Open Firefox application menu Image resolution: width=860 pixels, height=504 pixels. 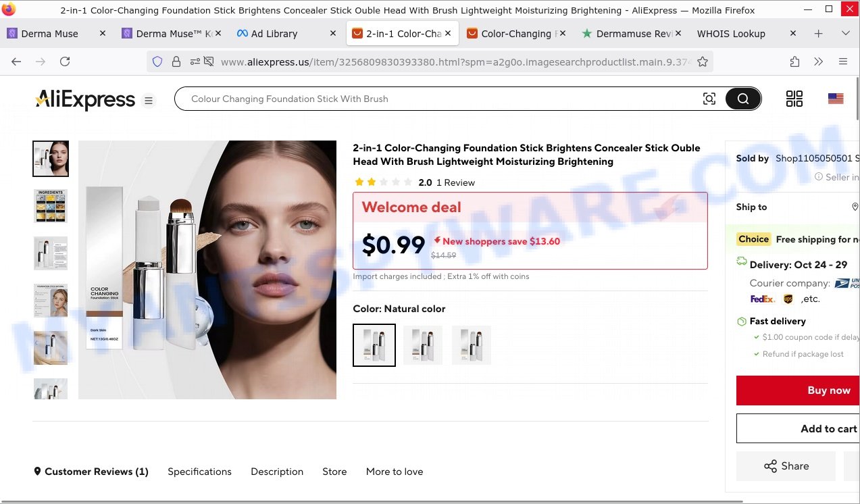point(843,61)
